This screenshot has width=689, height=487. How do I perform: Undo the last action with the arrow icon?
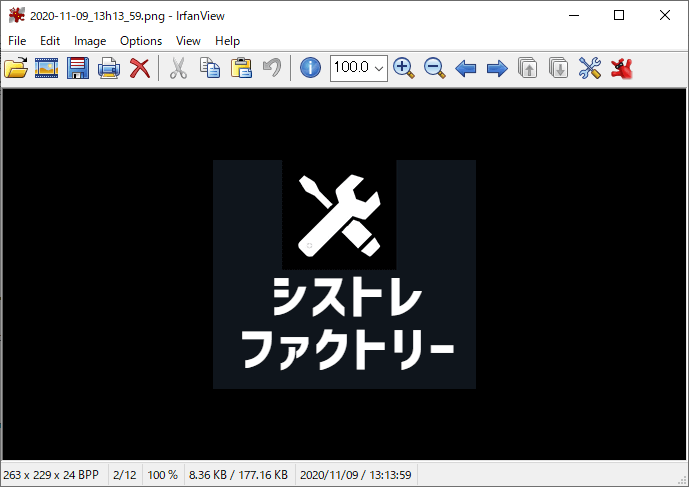pyautogui.click(x=272, y=68)
